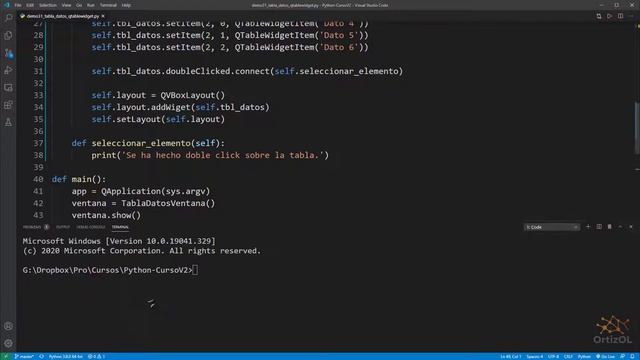This screenshot has width=640, height=360.
Task: Select the demo31 tabla datos editor tab
Action: [62, 16]
